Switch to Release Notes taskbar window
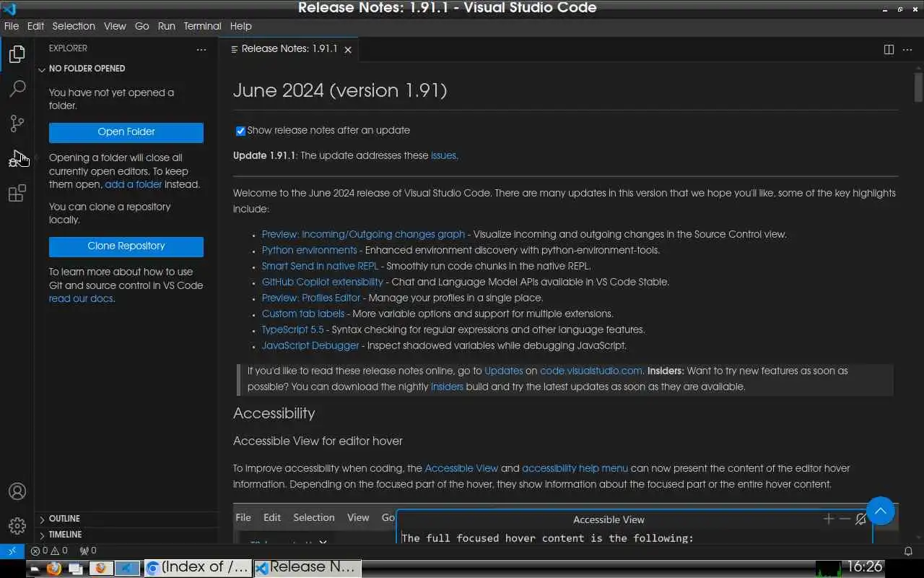Image resolution: width=924 pixels, height=578 pixels. (306, 568)
